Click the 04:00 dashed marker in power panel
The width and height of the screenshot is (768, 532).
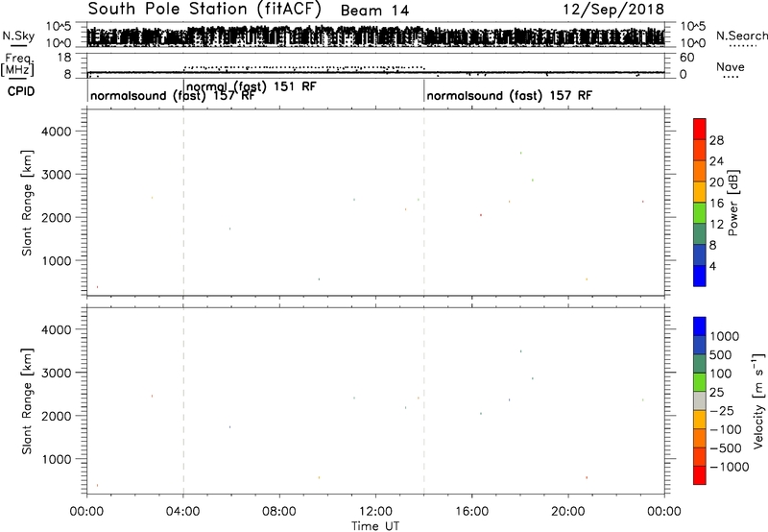[183, 203]
